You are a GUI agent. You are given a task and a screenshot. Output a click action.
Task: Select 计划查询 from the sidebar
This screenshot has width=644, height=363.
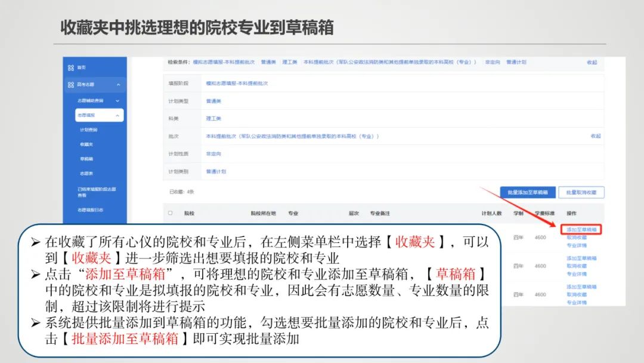87,128
